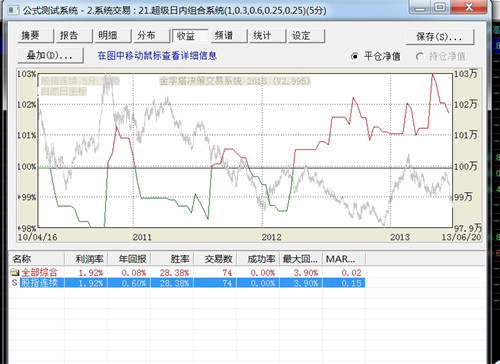This screenshot has width=500, height=364.
Task: Switch to the 报告 tab
Action: click(x=74, y=35)
